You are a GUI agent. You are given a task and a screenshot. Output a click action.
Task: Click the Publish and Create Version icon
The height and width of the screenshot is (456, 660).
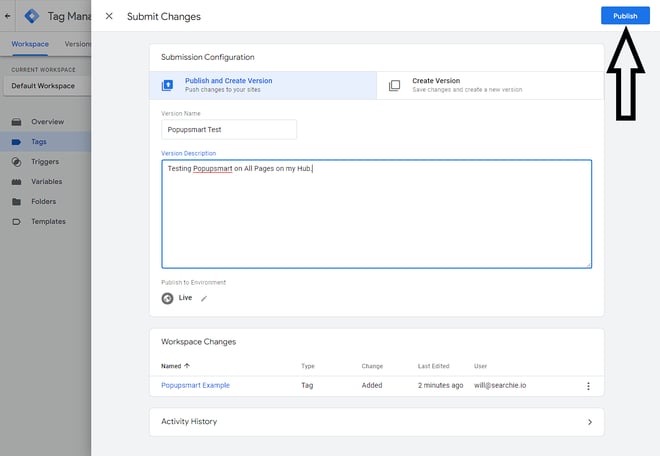click(x=167, y=85)
